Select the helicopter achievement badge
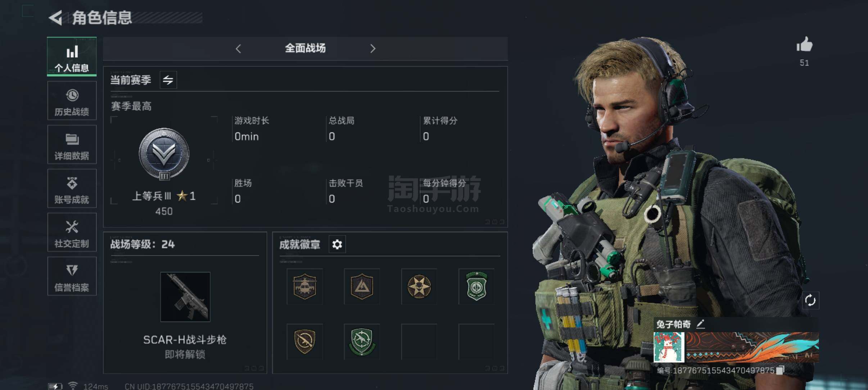The image size is (868, 390). coord(304,286)
